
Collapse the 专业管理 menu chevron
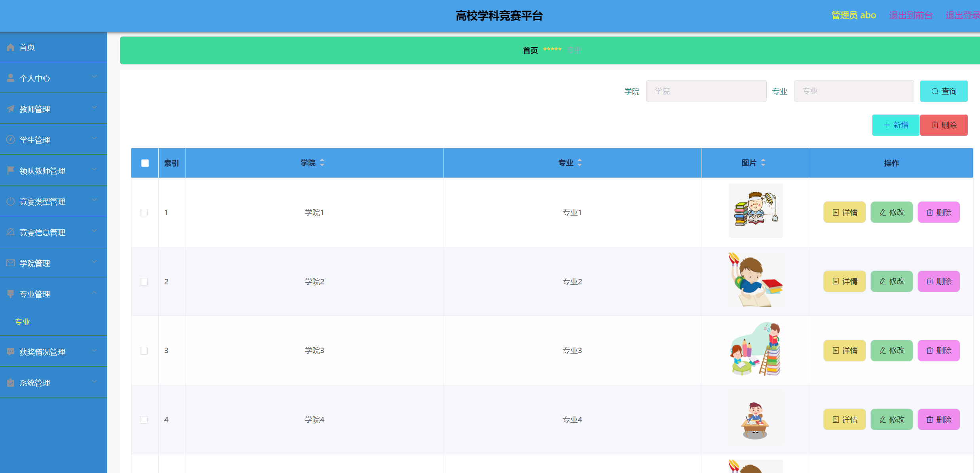tap(94, 293)
